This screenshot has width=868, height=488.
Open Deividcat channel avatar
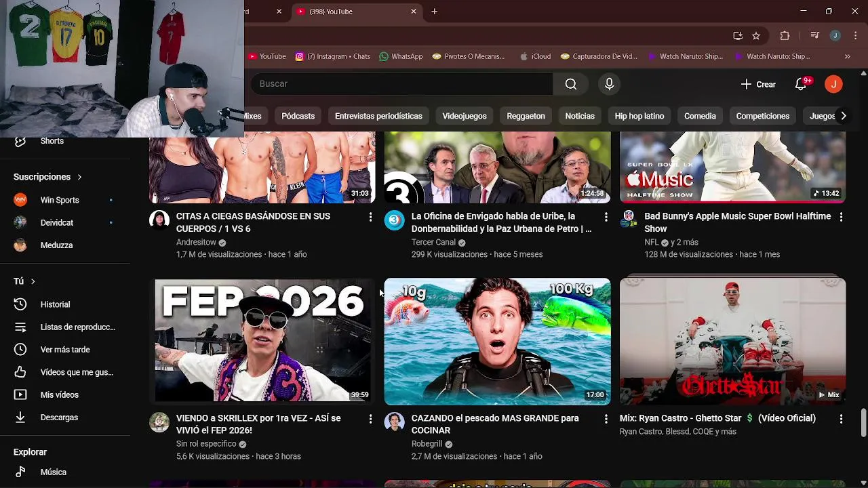click(x=20, y=222)
